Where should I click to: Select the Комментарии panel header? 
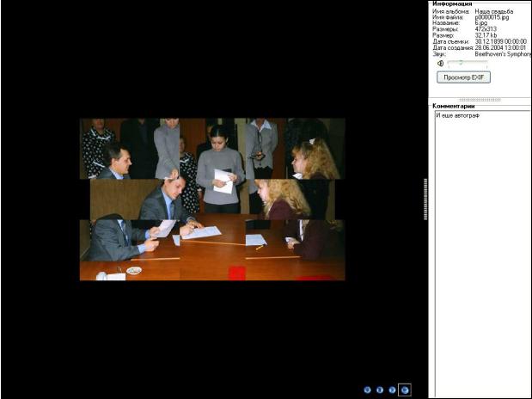(454, 106)
